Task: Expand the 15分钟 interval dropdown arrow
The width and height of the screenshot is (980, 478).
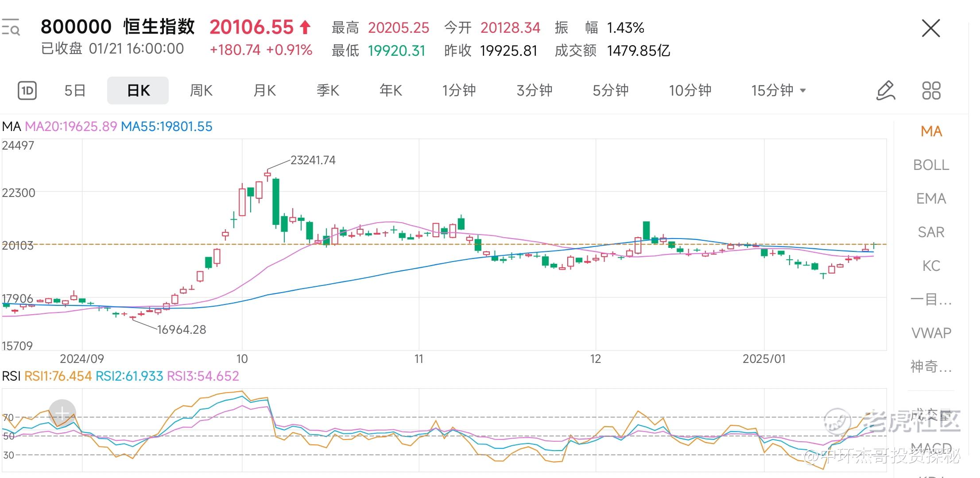Action: pos(803,91)
